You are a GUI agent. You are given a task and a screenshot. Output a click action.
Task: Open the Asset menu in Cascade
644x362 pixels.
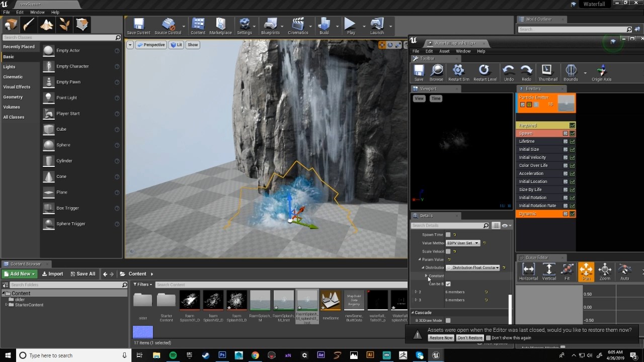click(444, 51)
